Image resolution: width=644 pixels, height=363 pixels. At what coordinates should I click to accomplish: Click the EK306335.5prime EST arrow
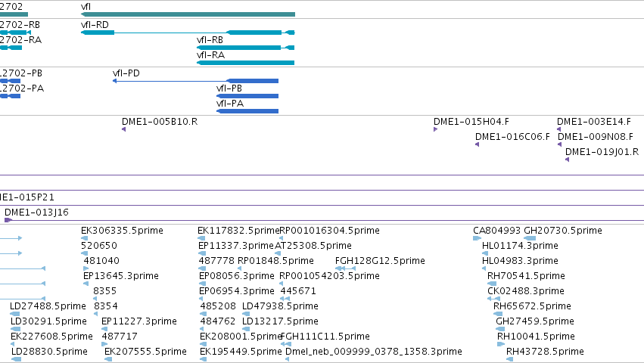(x=85, y=238)
